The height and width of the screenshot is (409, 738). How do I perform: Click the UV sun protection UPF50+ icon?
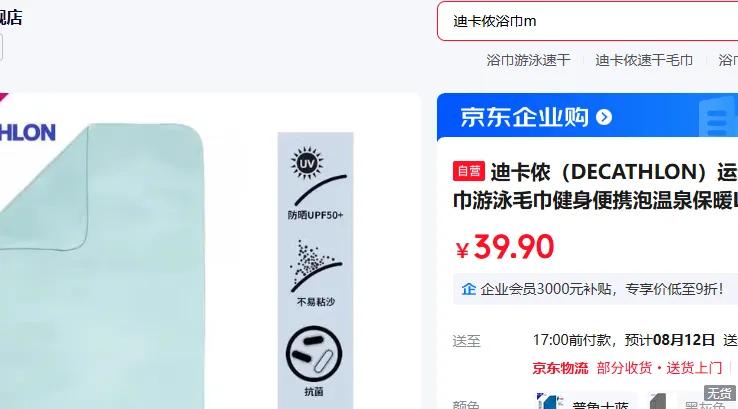315,181
